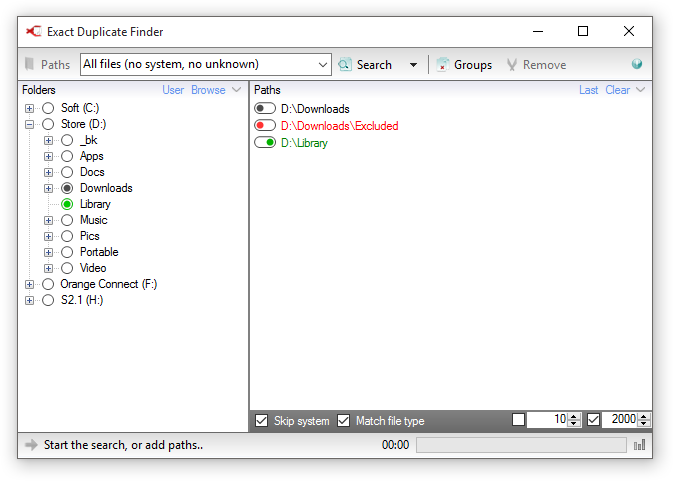The image size is (673, 481).
Task: Select the Pics folder radio button
Action: click(67, 236)
